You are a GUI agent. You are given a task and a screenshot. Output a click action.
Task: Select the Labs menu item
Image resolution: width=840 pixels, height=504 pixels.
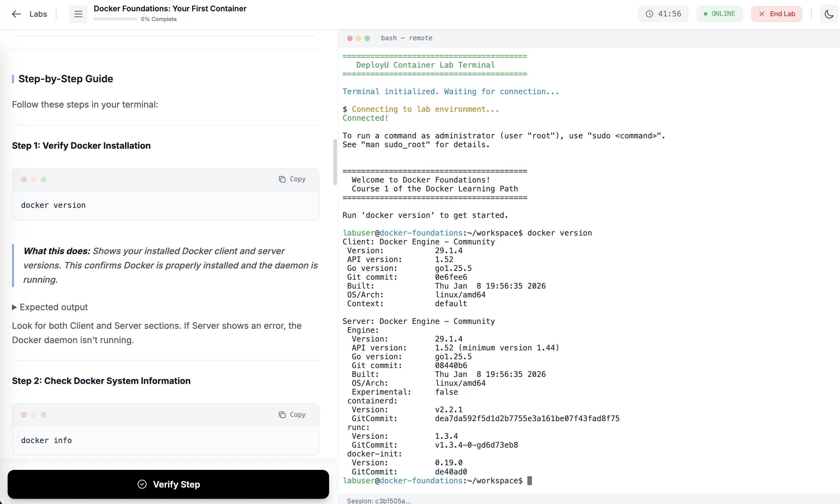(x=38, y=14)
